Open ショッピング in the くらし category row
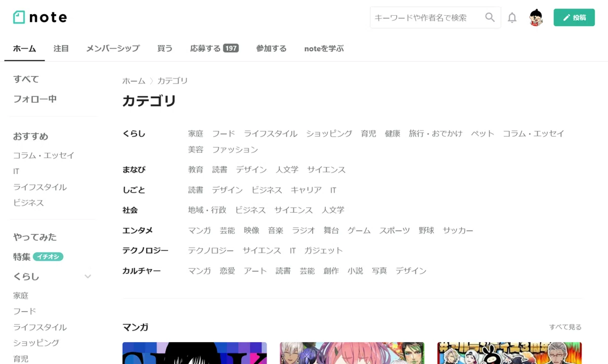 (x=329, y=134)
